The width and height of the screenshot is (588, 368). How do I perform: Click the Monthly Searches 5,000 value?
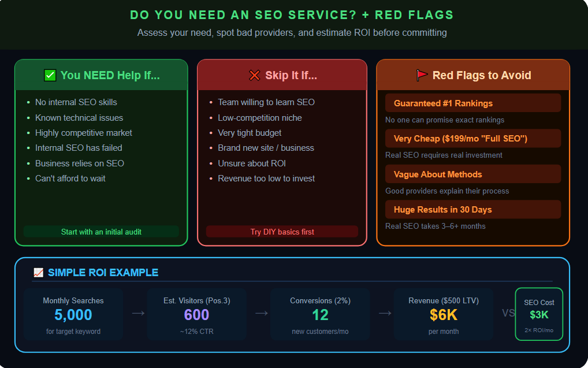[x=73, y=315]
